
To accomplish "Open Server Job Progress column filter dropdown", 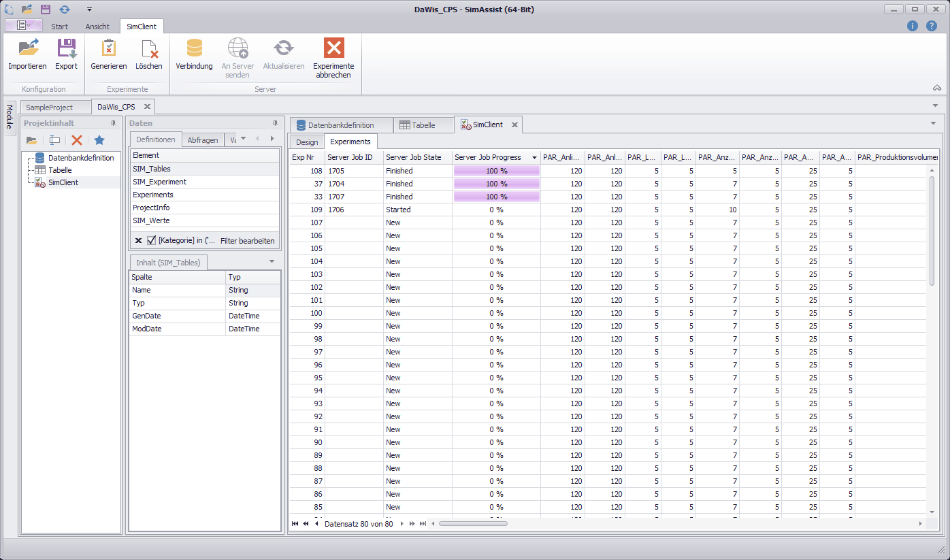I will [534, 157].
